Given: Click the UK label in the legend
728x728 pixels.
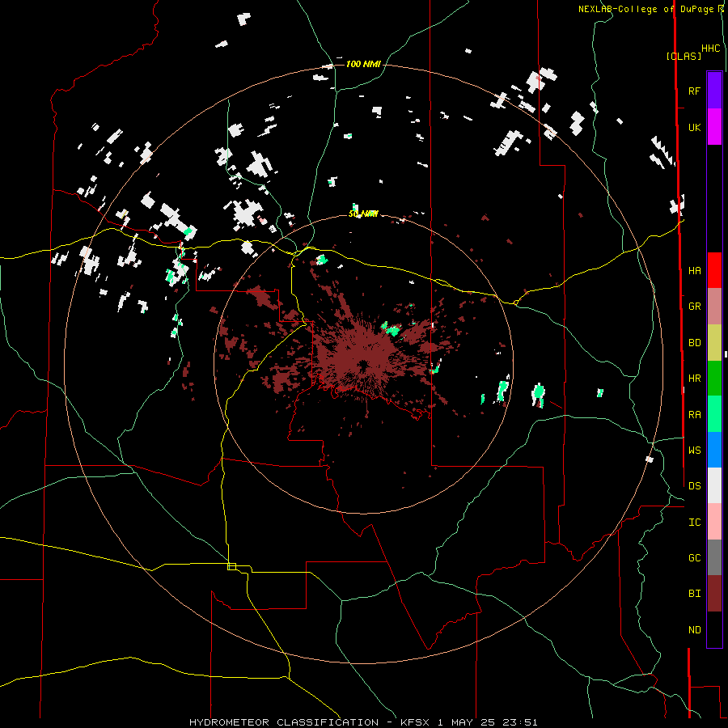Looking at the screenshot, I should pos(694,127).
